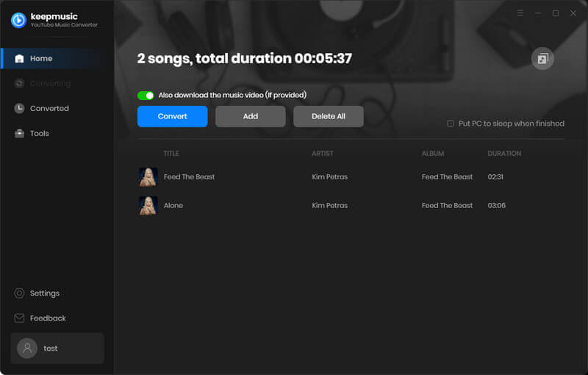The height and width of the screenshot is (375, 588).
Task: Click the Add button
Action: 251,116
